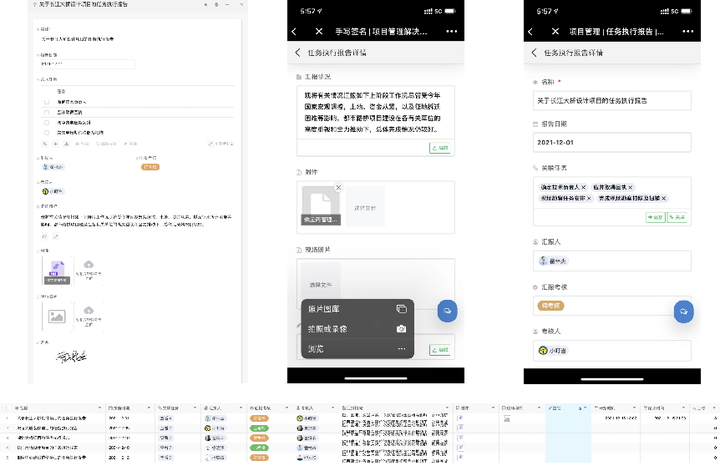720x466 pixels.
Task: Click the cloud upload tile beside the image placeholder
Action: click(x=89, y=316)
